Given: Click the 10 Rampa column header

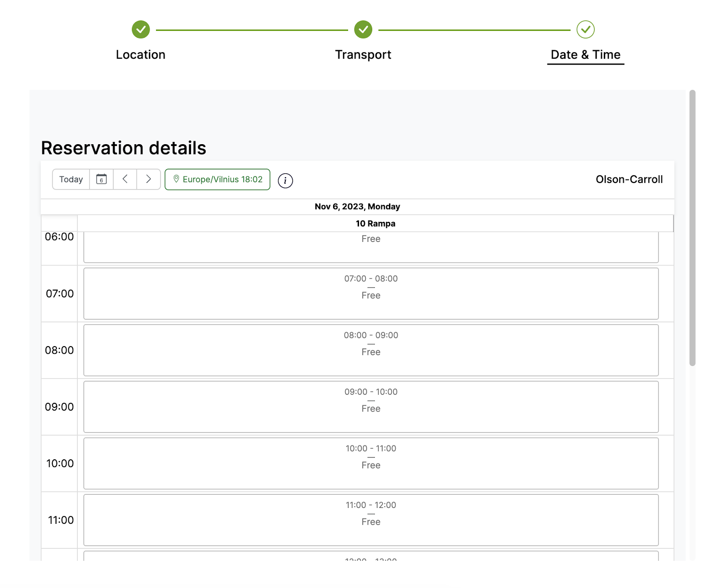Looking at the screenshot, I should (x=375, y=223).
